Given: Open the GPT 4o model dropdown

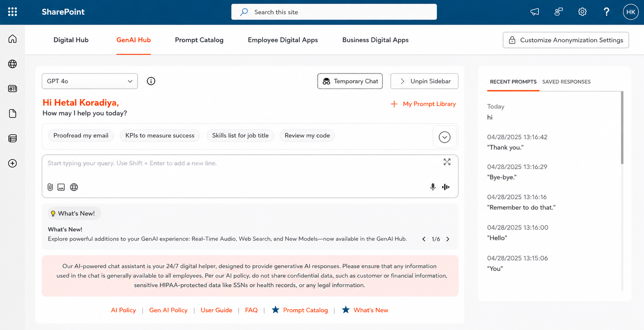Looking at the screenshot, I should point(90,81).
